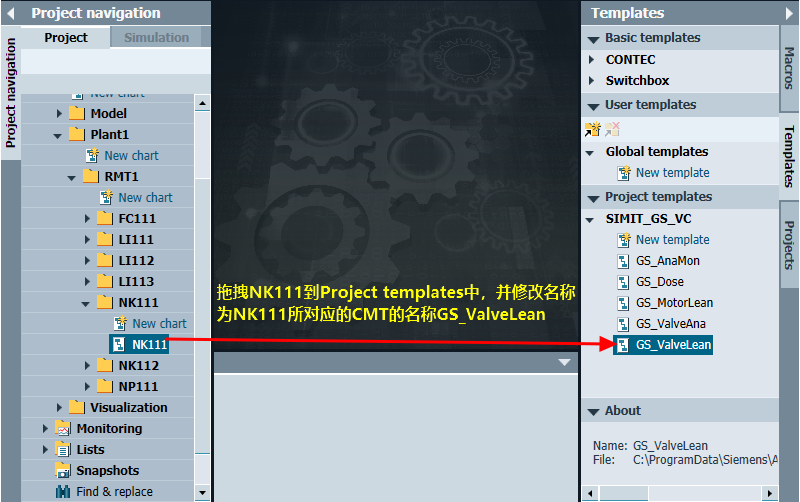Collapse the Global templates node
Screen dimensions: 800x502
coord(589,153)
